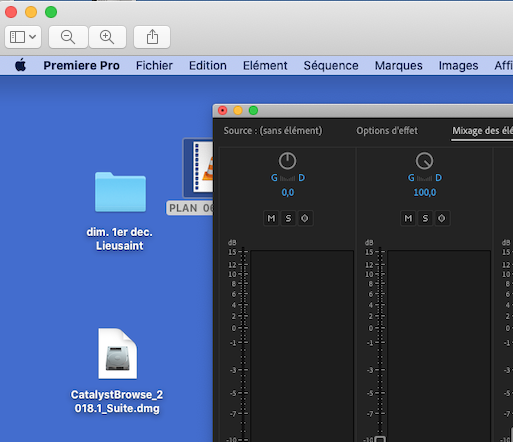Open the Elément menu
Viewport: 513px width, 442px height.
coord(265,65)
